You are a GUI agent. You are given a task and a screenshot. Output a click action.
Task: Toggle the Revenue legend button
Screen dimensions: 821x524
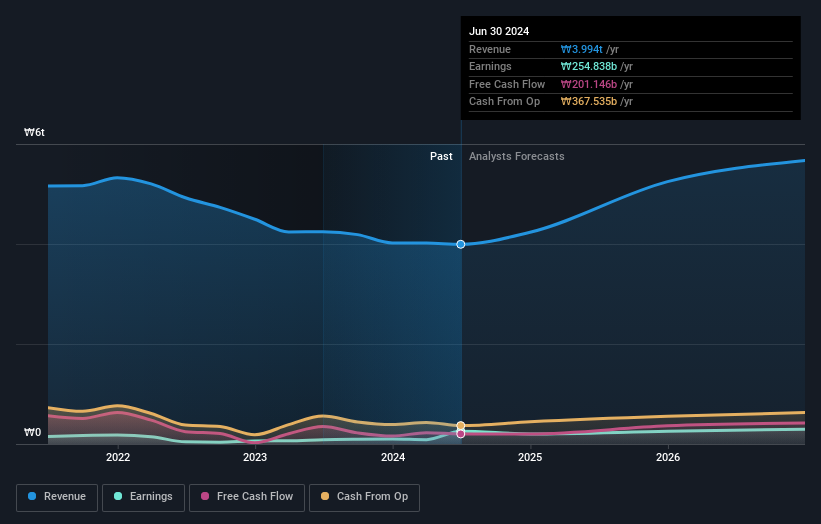[57, 497]
